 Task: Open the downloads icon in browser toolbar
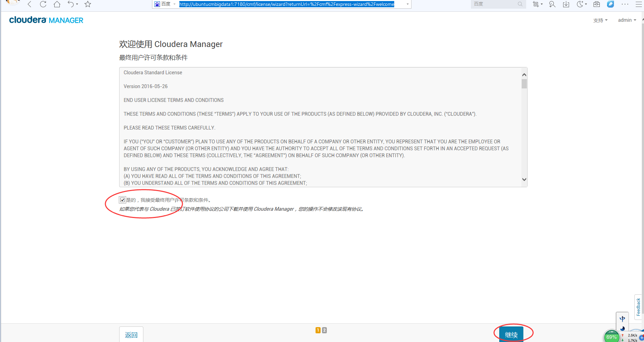[566, 4]
